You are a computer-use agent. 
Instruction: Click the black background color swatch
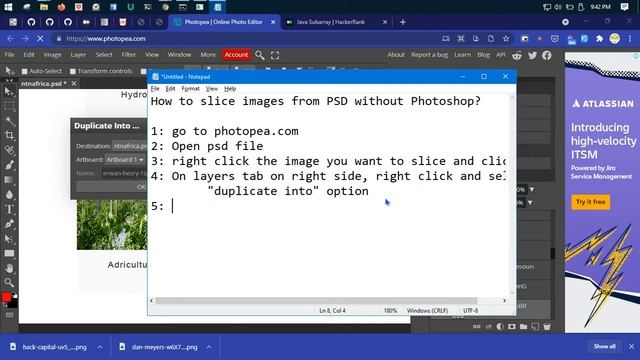(13, 303)
